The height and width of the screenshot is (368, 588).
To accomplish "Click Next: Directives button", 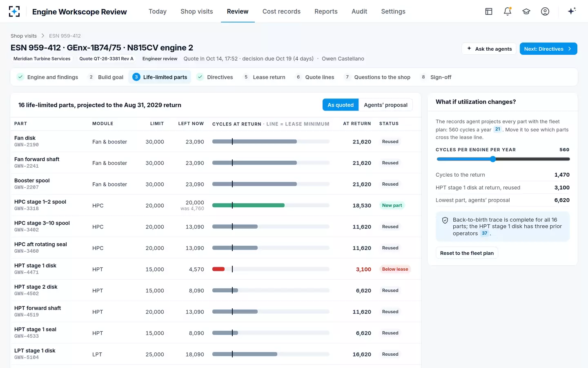I will click(x=548, y=49).
